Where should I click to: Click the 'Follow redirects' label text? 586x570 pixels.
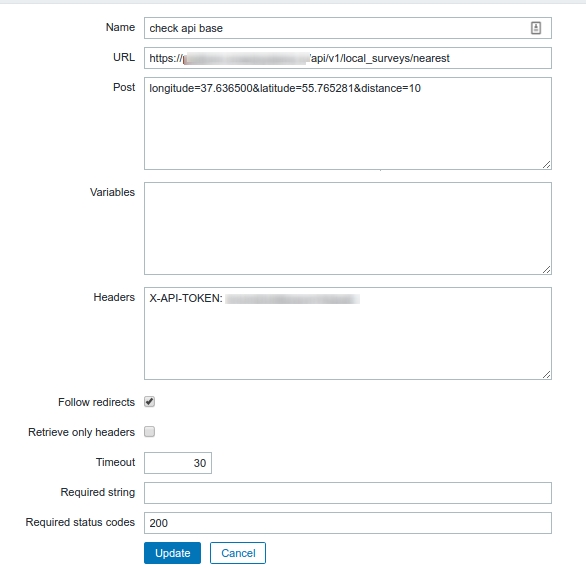point(96,402)
